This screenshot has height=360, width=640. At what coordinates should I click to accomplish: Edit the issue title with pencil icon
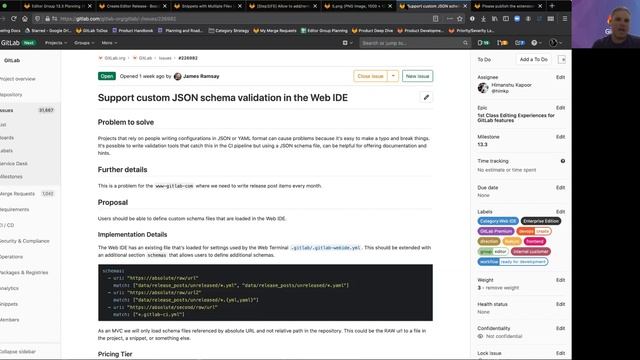click(426, 98)
